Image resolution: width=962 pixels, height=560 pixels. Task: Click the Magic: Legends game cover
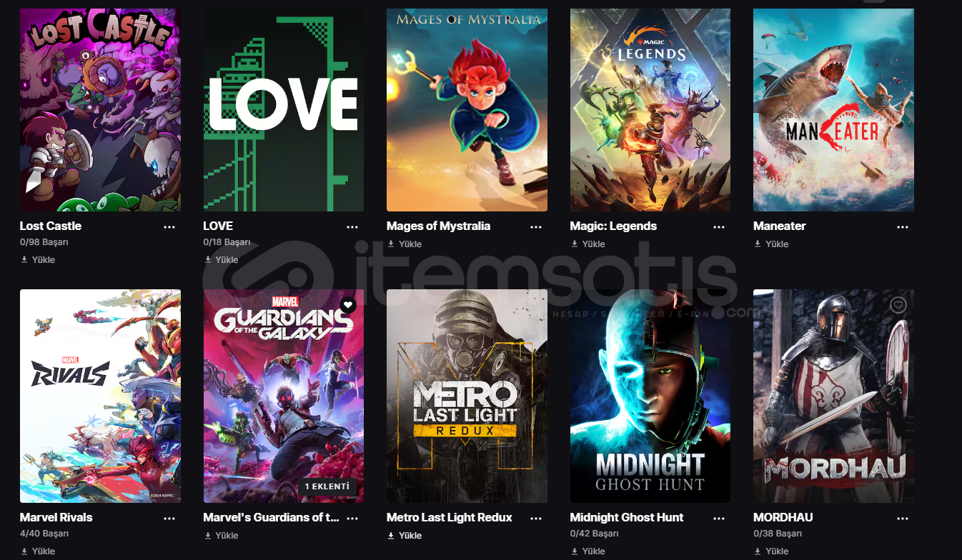pyautogui.click(x=650, y=110)
